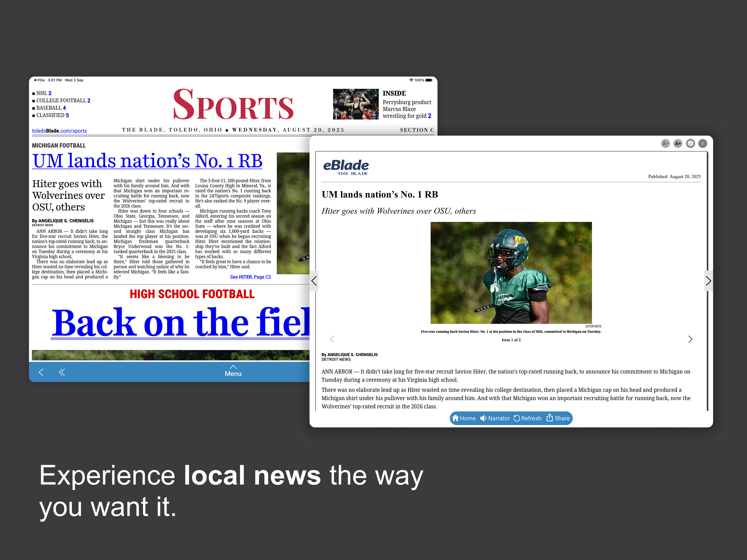Go back one page with single arrow
747x560 pixels.
point(41,372)
